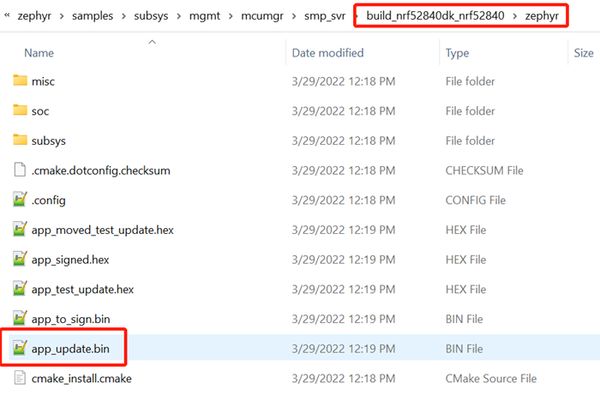Click the misc folder icon
This screenshot has width=600, height=395.
pyautogui.click(x=20, y=80)
